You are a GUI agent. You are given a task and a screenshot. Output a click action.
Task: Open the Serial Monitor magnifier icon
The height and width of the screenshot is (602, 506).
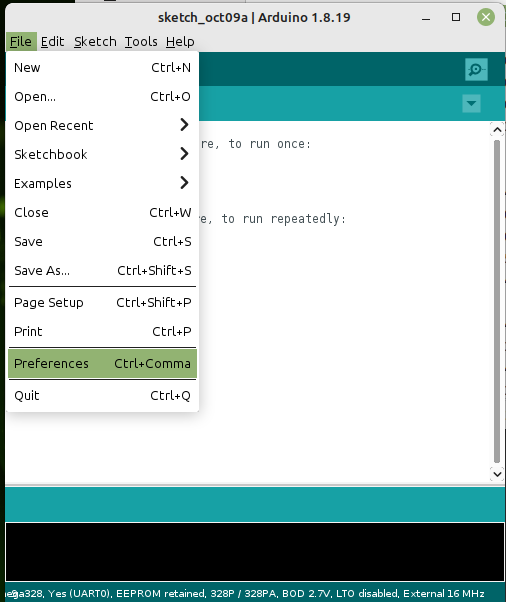476,69
